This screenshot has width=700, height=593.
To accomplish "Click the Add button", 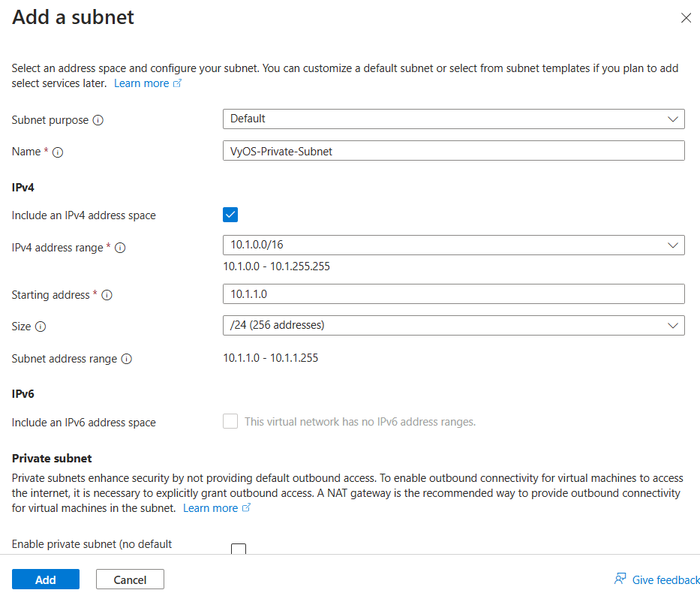I will coord(45,579).
